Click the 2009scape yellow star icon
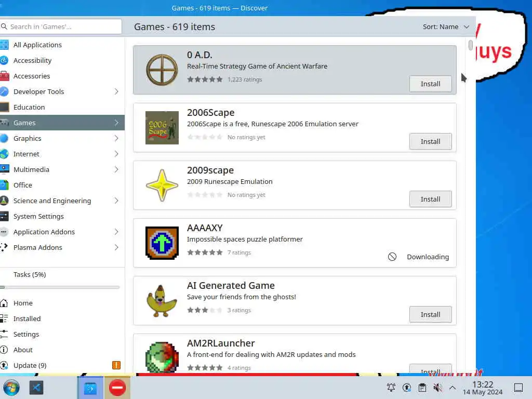This screenshot has width=532, height=399. 162,185
